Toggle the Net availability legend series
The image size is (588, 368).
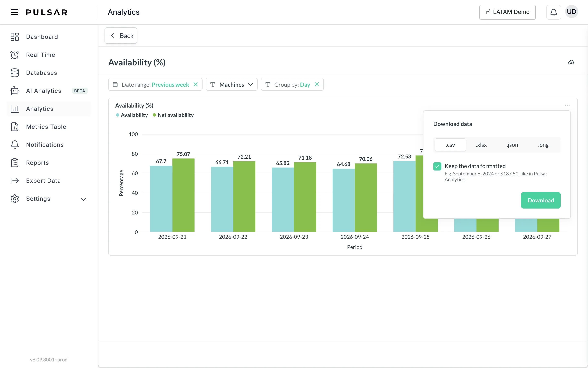[173, 115]
